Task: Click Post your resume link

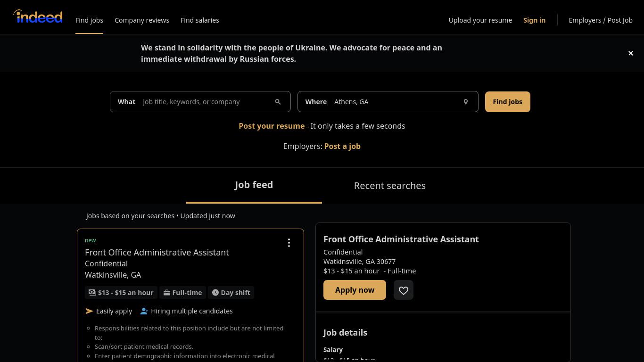Action: (x=272, y=126)
